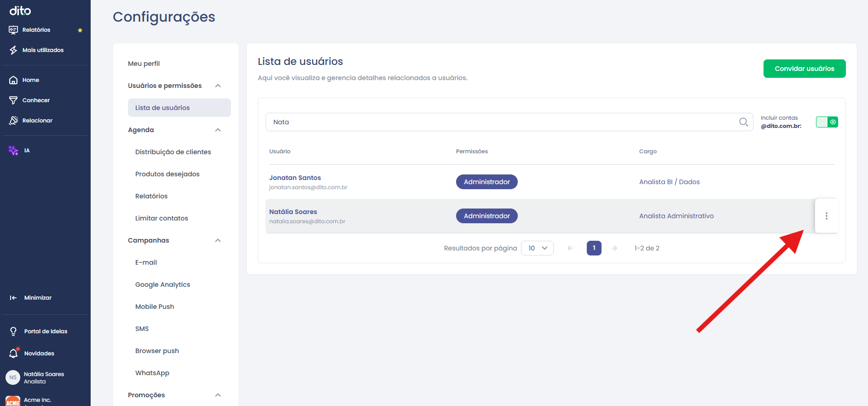868x406 pixels.
Task: Go to Home via house icon
Action: pyautogui.click(x=13, y=80)
